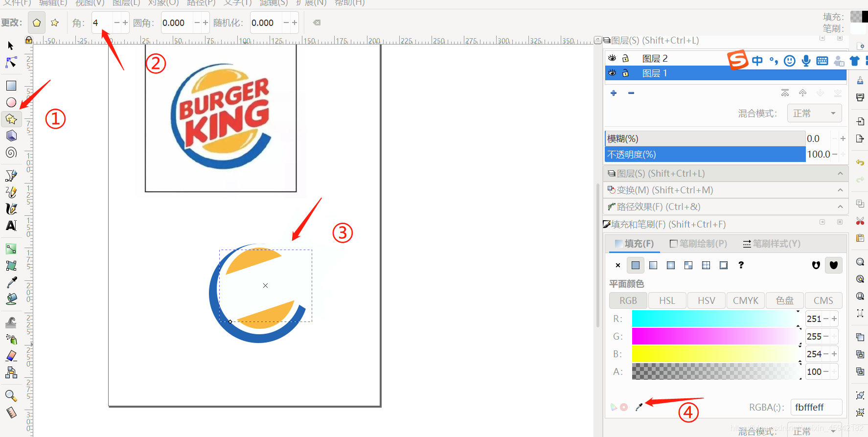Choose the flat color fill type
Viewport: 868px width, 437px height.
pyautogui.click(x=636, y=265)
